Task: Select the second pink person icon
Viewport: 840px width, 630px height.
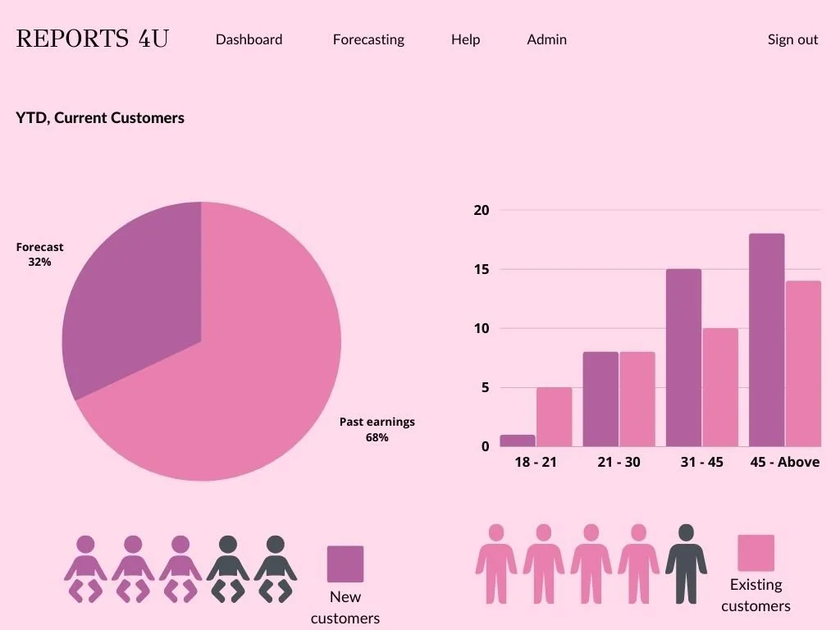Action: coord(543,563)
